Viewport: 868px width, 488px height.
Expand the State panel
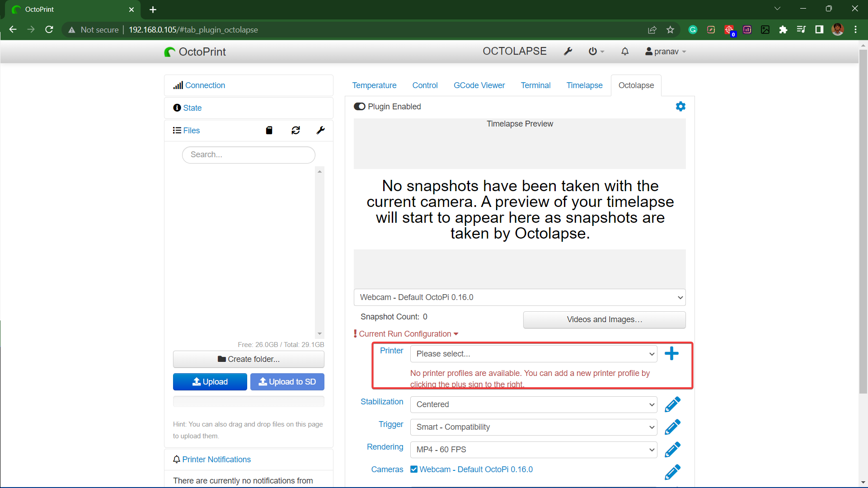[192, 108]
